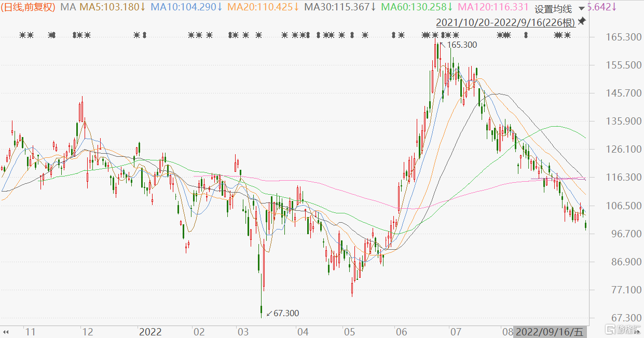Viewport: 644px width, 338px height.
Task: Select the MA5:103.180 indicator label
Action: 112,7
